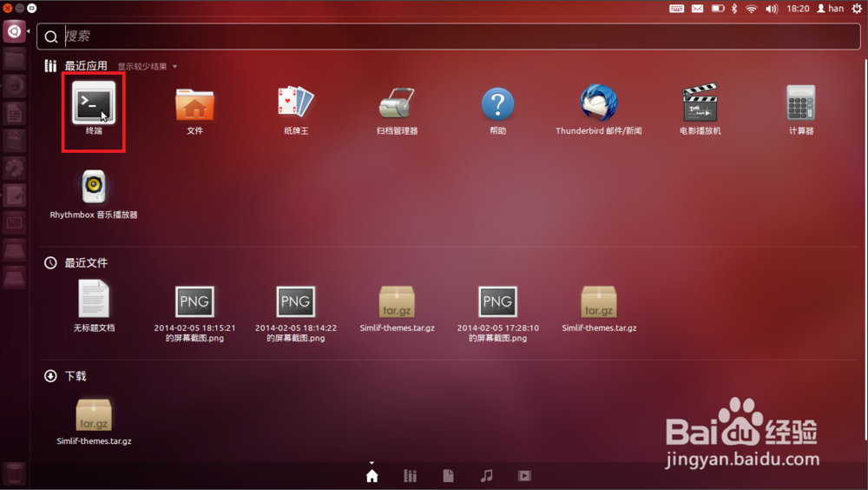Viewport: 868px width, 490px height.
Task: Open the Wi-Fi network menu
Action: (x=751, y=9)
